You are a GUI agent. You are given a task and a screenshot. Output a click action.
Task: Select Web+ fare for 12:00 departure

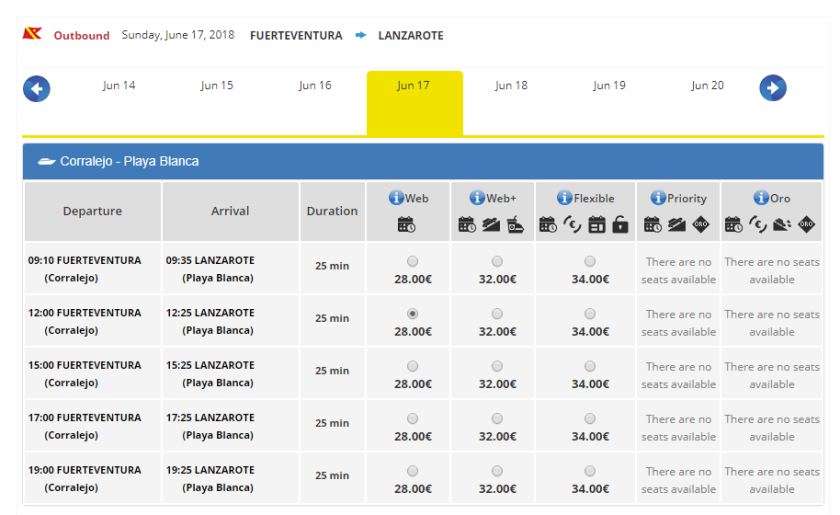coord(497,314)
